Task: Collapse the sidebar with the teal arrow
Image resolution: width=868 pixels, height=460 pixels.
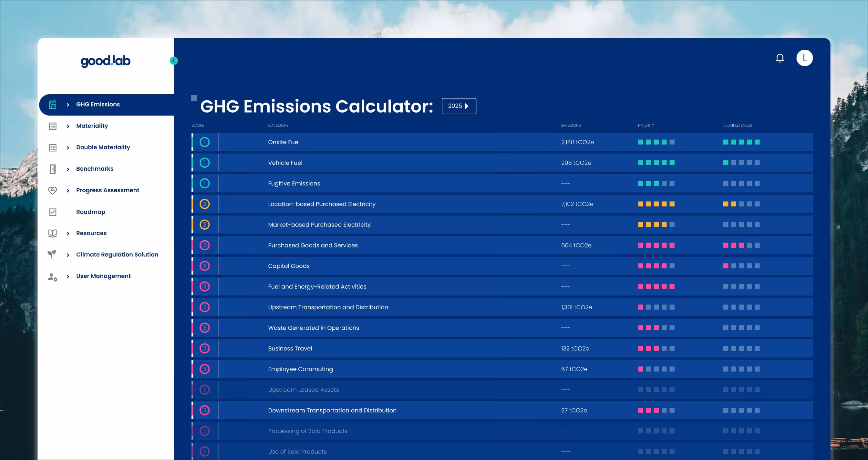Action: pyautogui.click(x=173, y=61)
